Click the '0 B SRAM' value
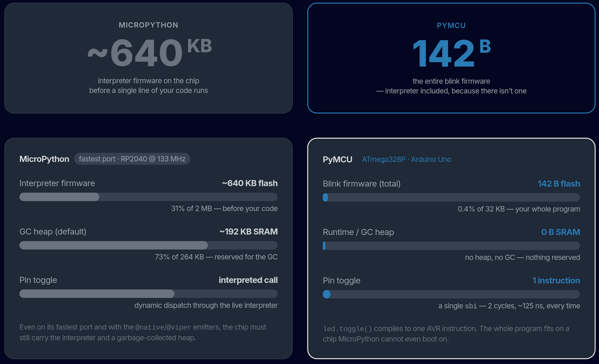 561,232
